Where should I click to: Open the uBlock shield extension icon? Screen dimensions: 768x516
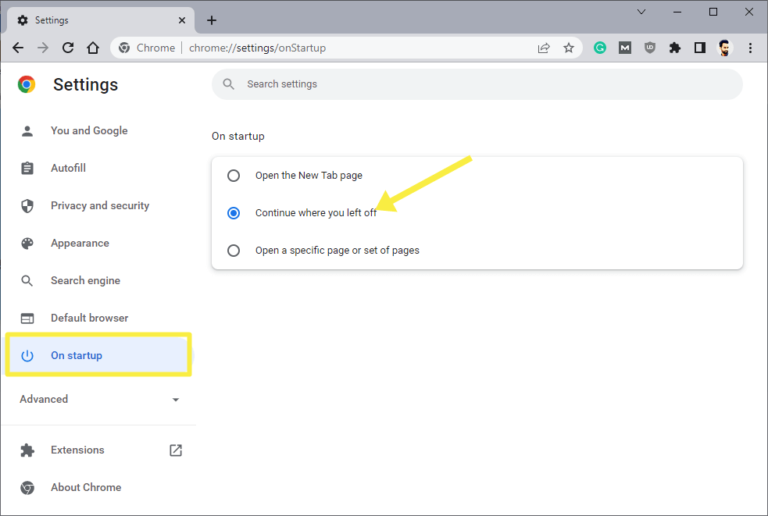point(650,48)
